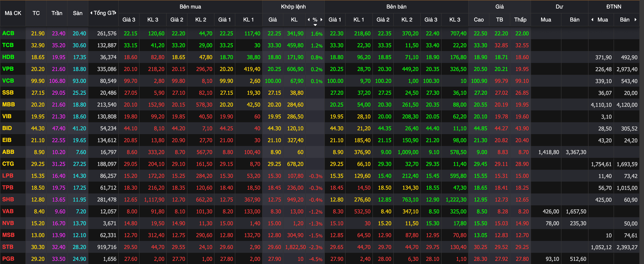
Task: Click MSB low price 12.70
Action: click(x=522, y=235)
